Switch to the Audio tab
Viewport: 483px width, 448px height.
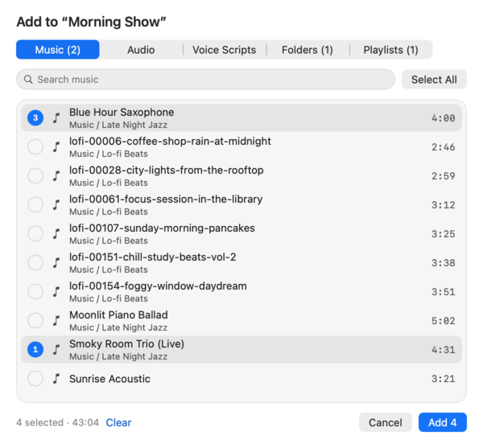[x=141, y=50]
